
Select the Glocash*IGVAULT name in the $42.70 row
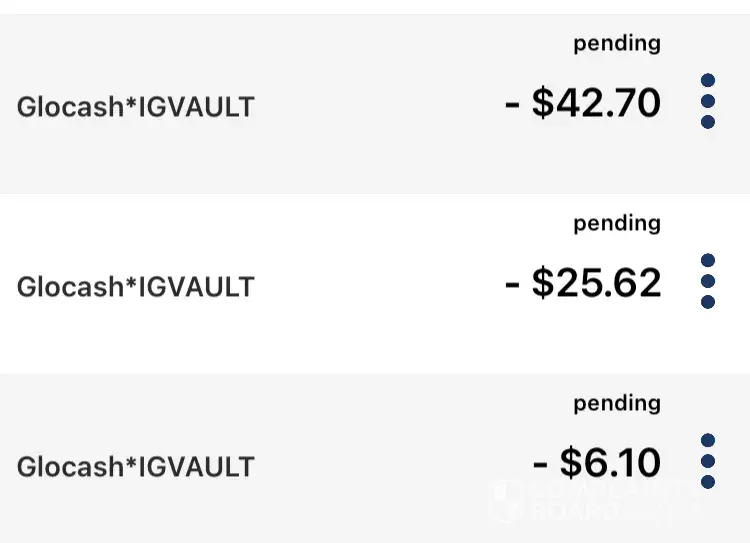[136, 106]
